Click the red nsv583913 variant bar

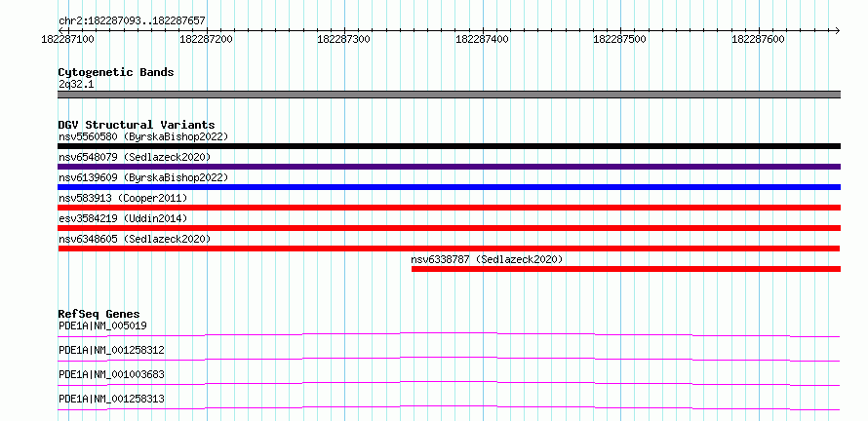[449, 208]
